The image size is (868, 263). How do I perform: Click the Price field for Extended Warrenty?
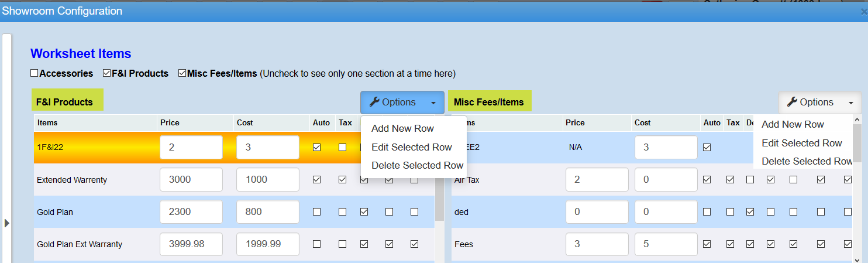[x=191, y=180]
